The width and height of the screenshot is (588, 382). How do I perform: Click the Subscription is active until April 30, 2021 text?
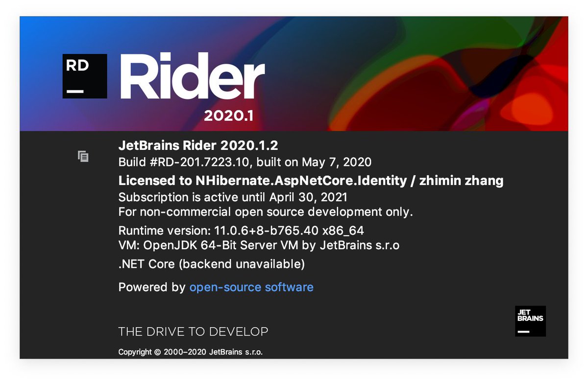[x=233, y=197]
